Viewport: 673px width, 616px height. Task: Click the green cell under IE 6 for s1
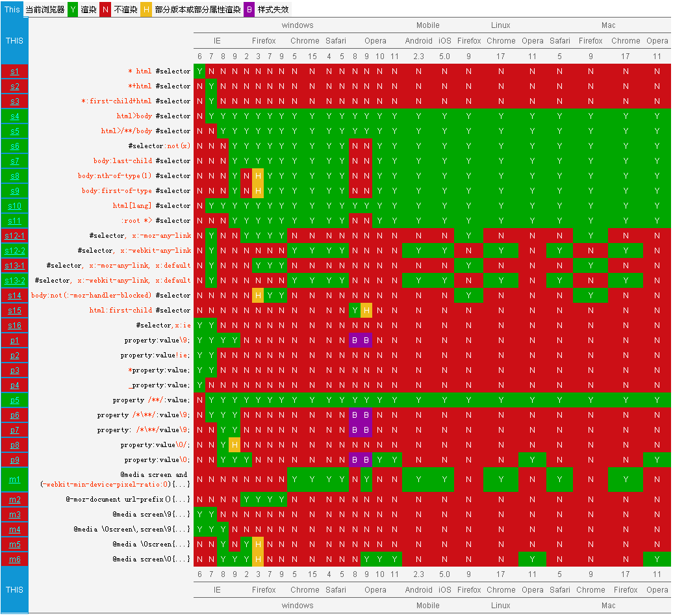199,71
